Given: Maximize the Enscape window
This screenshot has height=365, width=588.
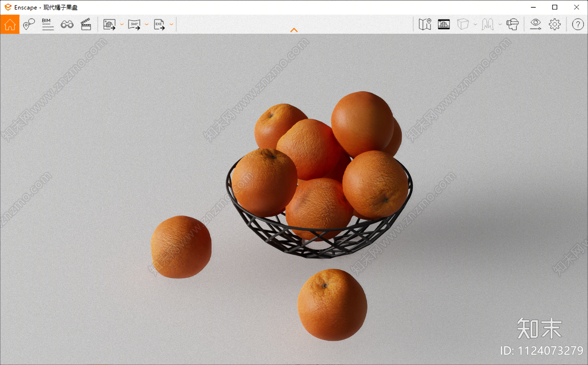Looking at the screenshot, I should pos(555,7).
